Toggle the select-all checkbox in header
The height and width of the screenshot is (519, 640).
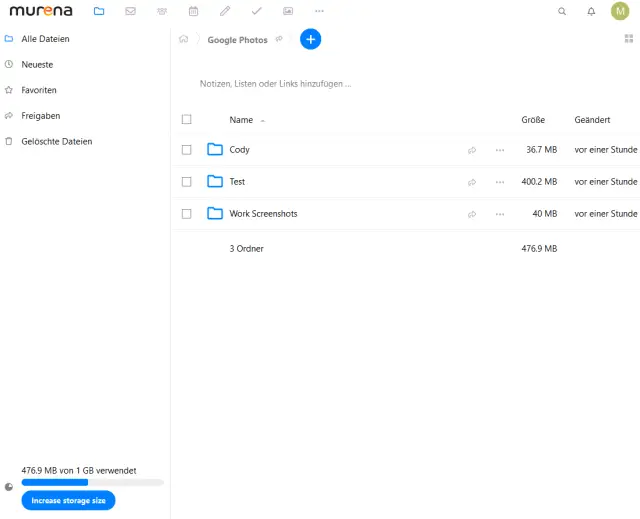tap(186, 120)
